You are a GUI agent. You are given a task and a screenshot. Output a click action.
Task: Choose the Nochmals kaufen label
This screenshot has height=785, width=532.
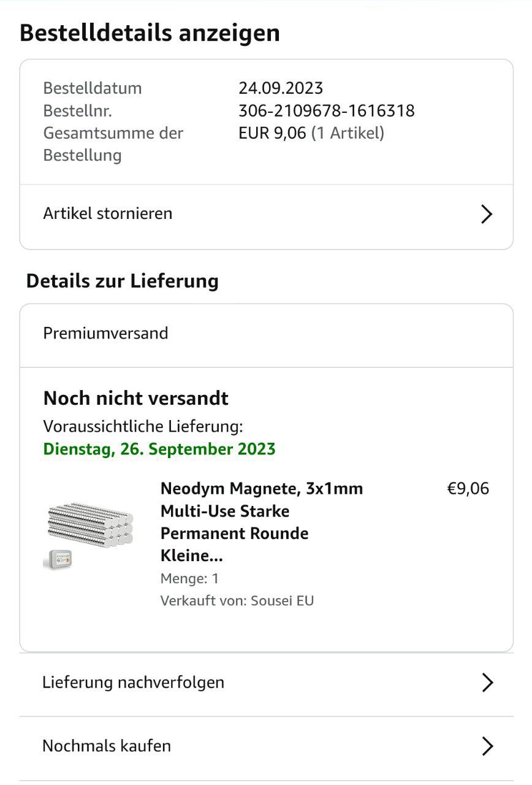[x=107, y=746]
